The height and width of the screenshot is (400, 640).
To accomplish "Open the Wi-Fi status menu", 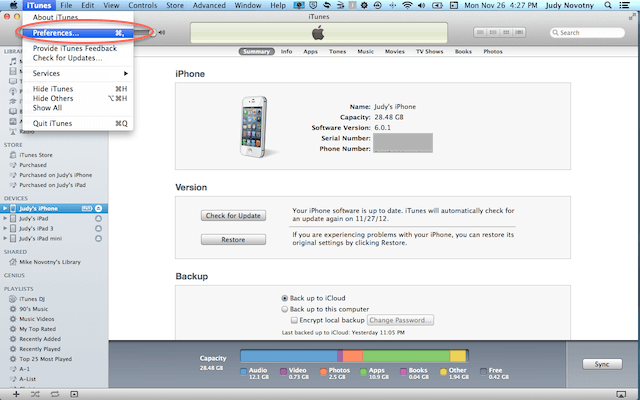I will tap(407, 5).
